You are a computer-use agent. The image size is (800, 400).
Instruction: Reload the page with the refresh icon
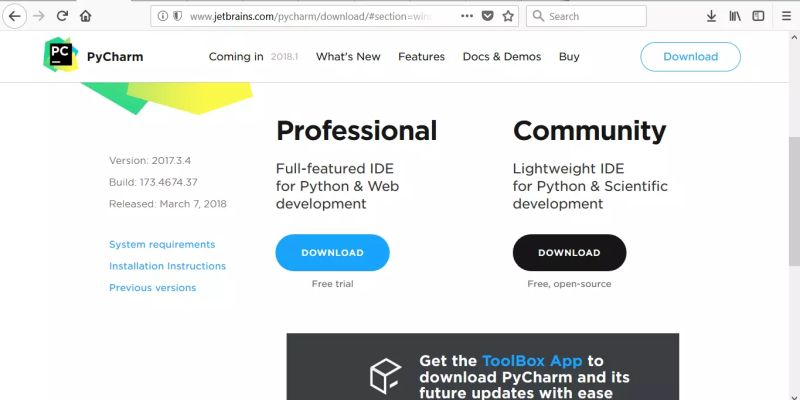tap(62, 16)
